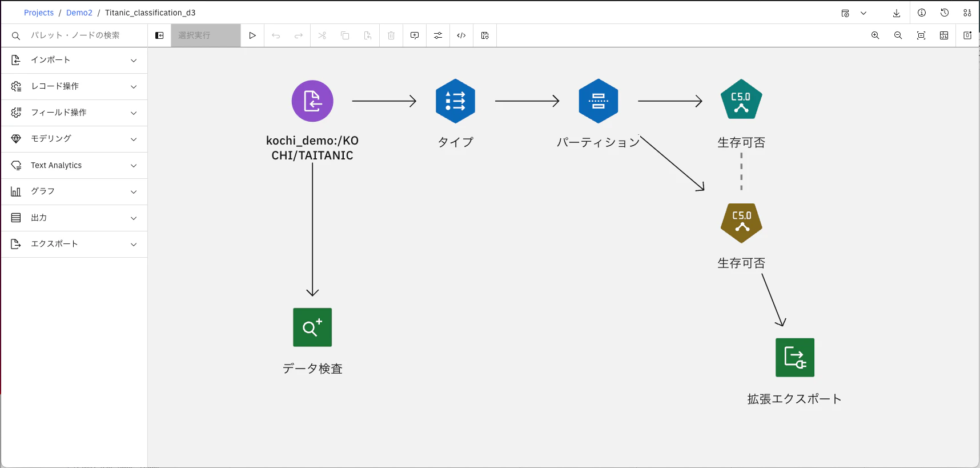Screen dimensions: 980x468
Task: Click the kochi_demo:/KOCHI/TAITANIC node label
Action: [x=312, y=148]
